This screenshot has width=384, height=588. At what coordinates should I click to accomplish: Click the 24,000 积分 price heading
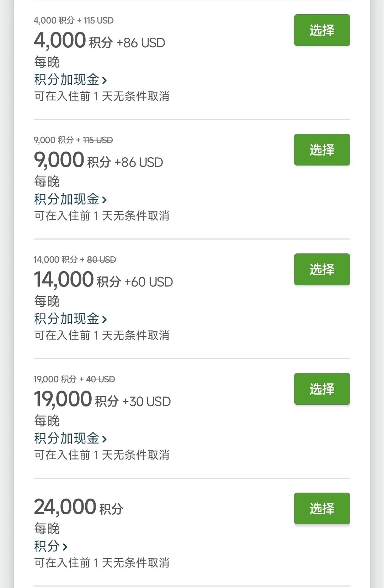pyautogui.click(x=78, y=507)
